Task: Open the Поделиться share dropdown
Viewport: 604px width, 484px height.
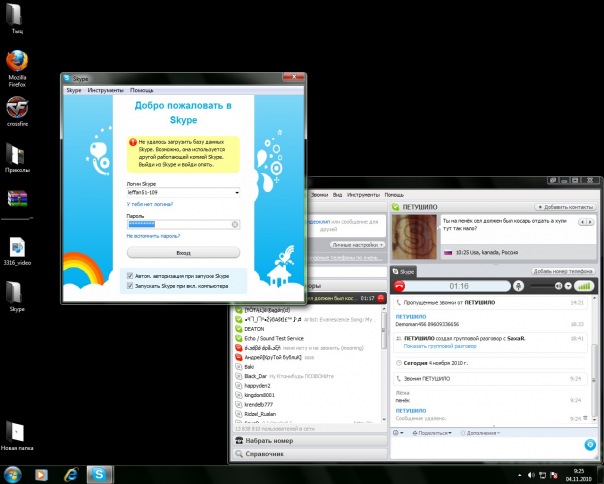Action: pos(431,433)
